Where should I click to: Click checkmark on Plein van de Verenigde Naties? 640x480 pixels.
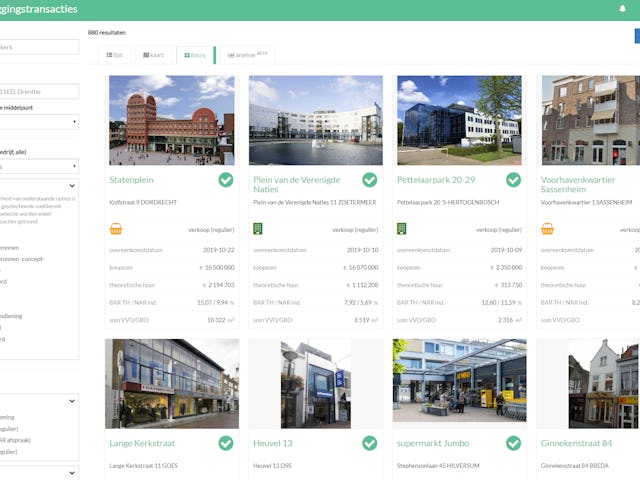click(370, 180)
